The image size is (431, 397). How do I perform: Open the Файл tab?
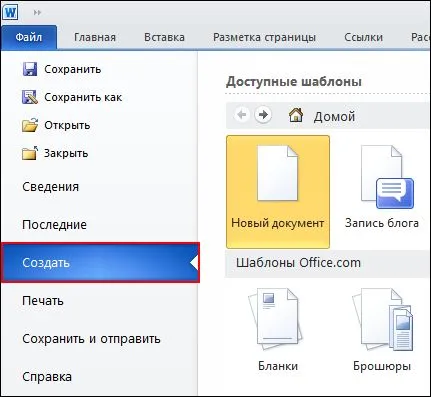pos(29,37)
